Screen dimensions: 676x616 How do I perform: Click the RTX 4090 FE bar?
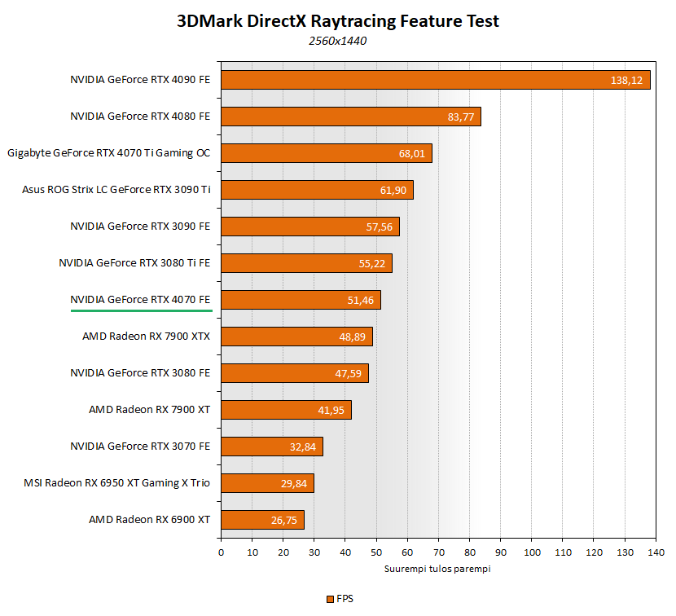click(x=435, y=80)
